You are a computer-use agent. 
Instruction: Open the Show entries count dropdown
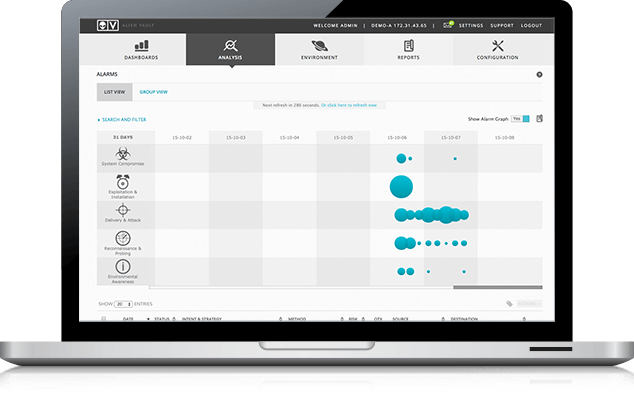pyautogui.click(x=123, y=304)
